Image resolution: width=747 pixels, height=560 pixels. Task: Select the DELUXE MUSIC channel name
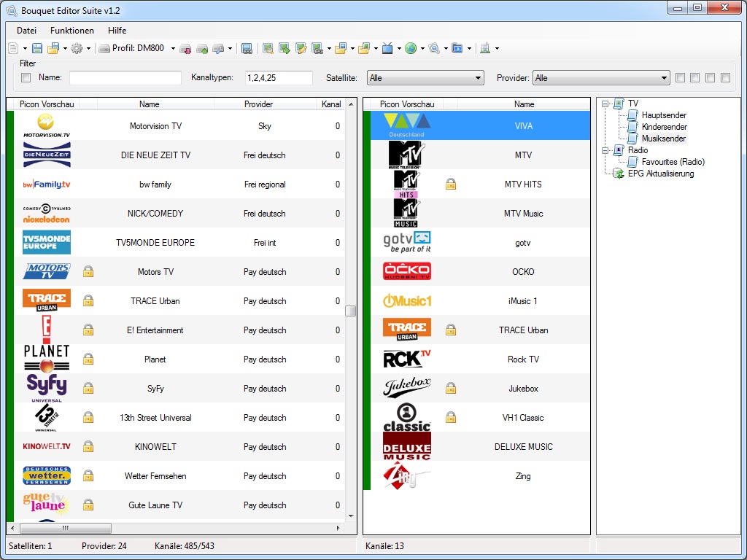524,447
